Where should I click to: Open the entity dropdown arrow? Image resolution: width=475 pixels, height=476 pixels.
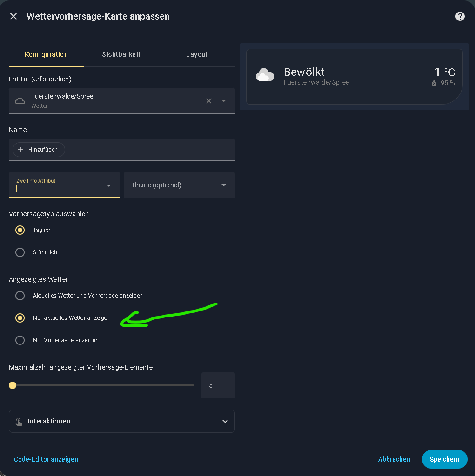(224, 101)
